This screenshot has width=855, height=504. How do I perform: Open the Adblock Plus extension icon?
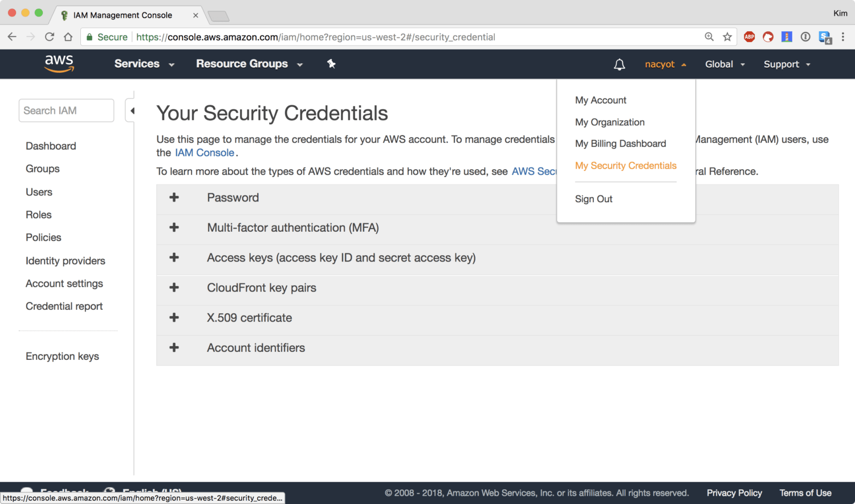[x=749, y=37]
